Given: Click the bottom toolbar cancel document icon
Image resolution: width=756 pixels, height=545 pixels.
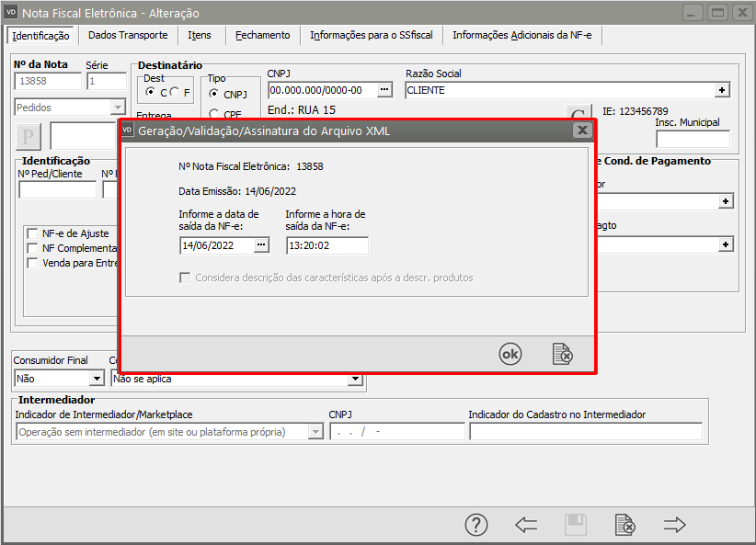Looking at the screenshot, I should 625,525.
